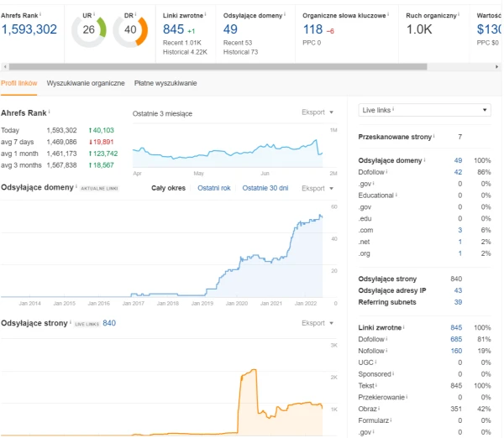Click right arrow of horizontal scrollbar
Image resolution: width=504 pixels, height=438 pixels.
pyautogui.click(x=497, y=67)
